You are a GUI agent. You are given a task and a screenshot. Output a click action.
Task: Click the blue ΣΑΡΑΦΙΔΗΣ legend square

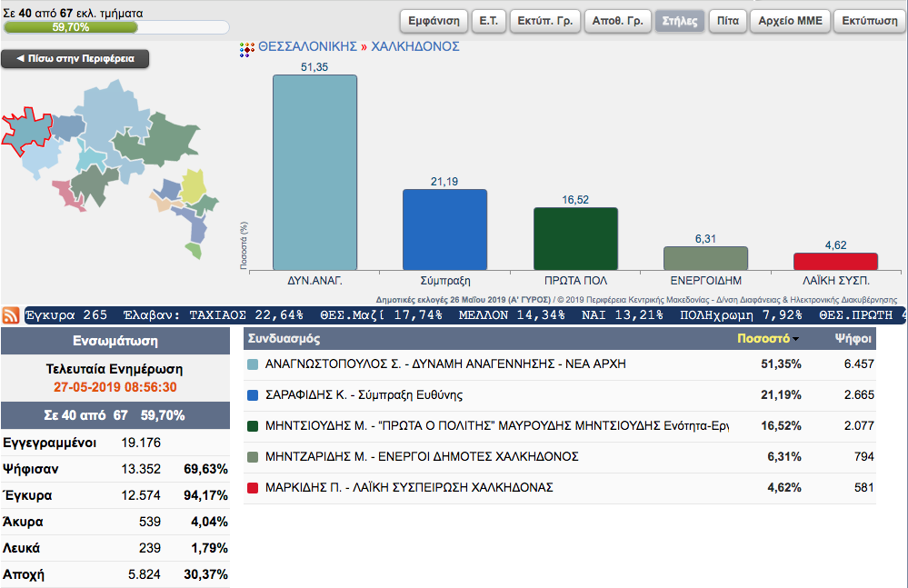(x=254, y=395)
